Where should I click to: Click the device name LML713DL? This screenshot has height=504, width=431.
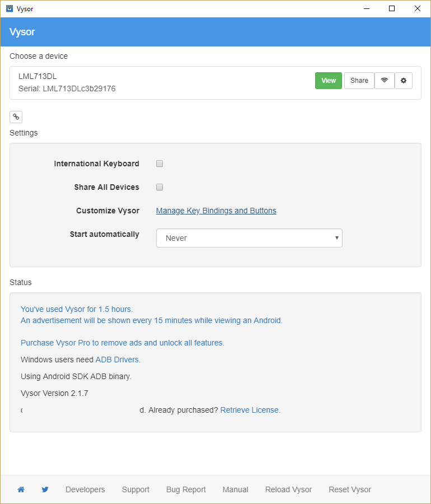(x=38, y=76)
